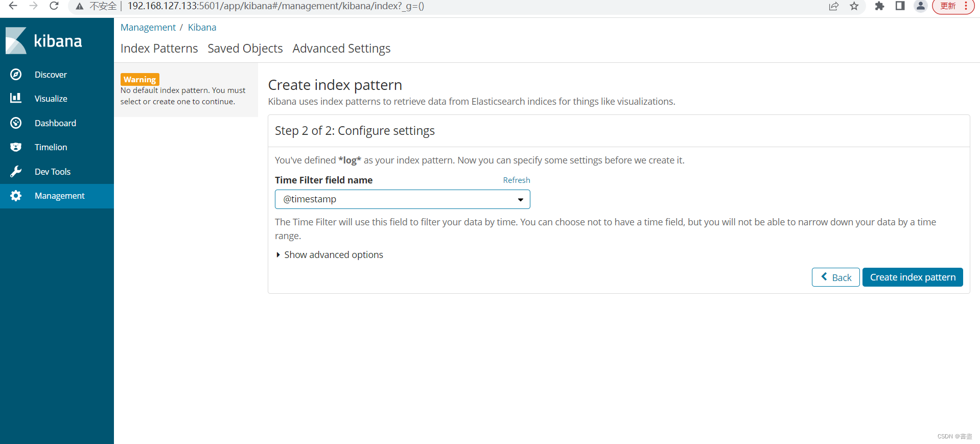Image resolution: width=980 pixels, height=444 pixels.
Task: Bookmark this page with the star icon
Action: coord(854,6)
